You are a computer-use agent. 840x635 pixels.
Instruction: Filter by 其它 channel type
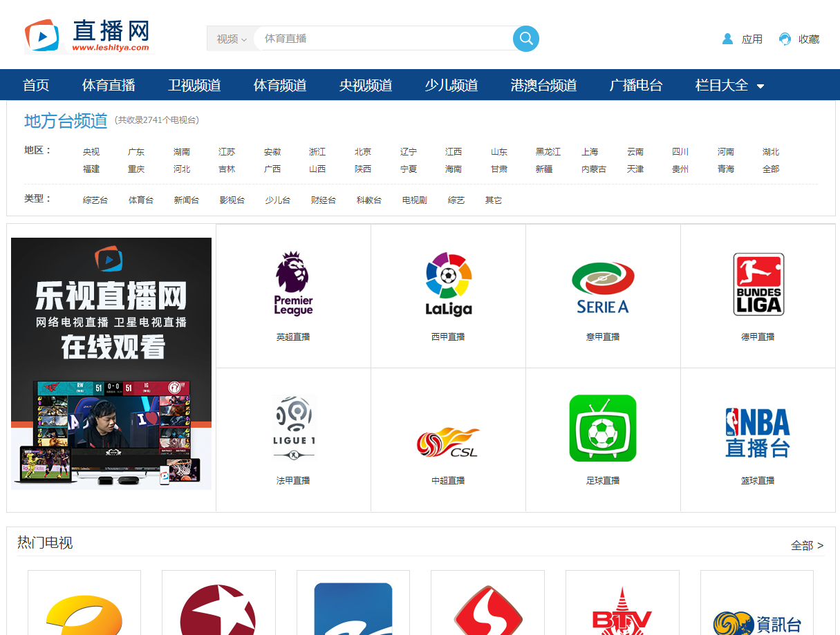(494, 200)
